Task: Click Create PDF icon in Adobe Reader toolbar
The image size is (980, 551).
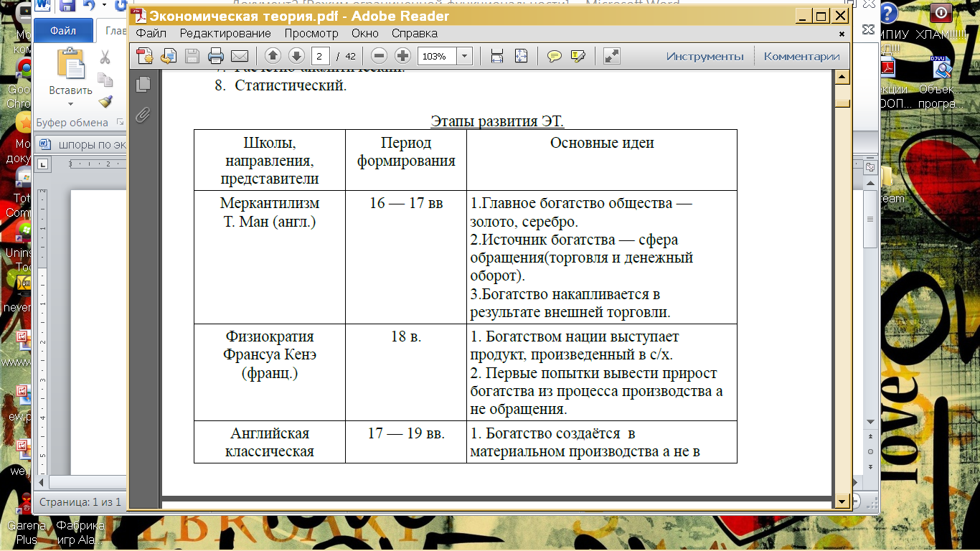Action: (145, 56)
